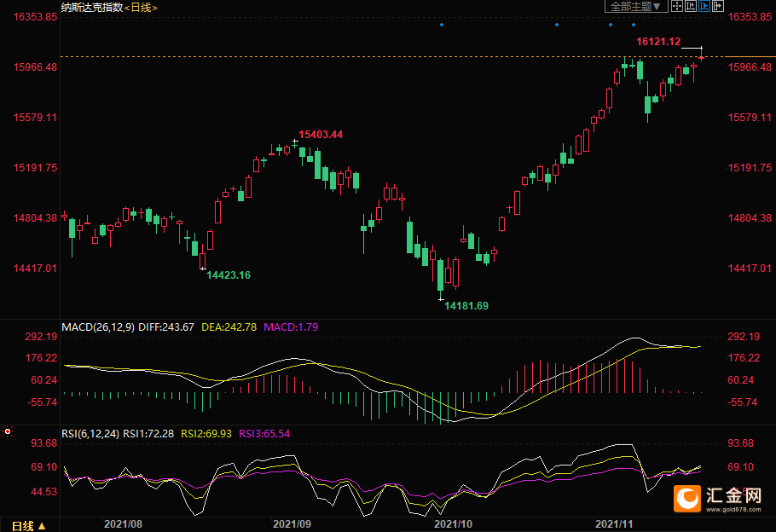Click the 2021/09 date label
Viewport: 776px width, 532px height.
[292, 524]
